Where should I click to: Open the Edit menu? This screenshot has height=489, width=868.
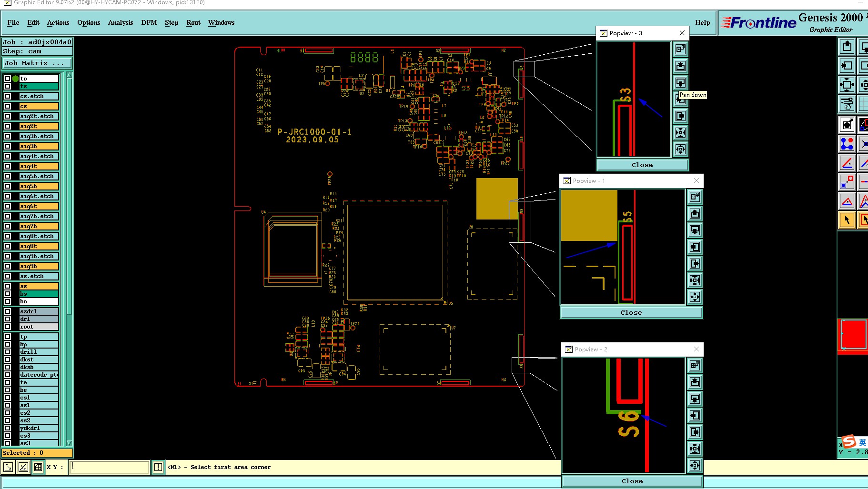(33, 22)
